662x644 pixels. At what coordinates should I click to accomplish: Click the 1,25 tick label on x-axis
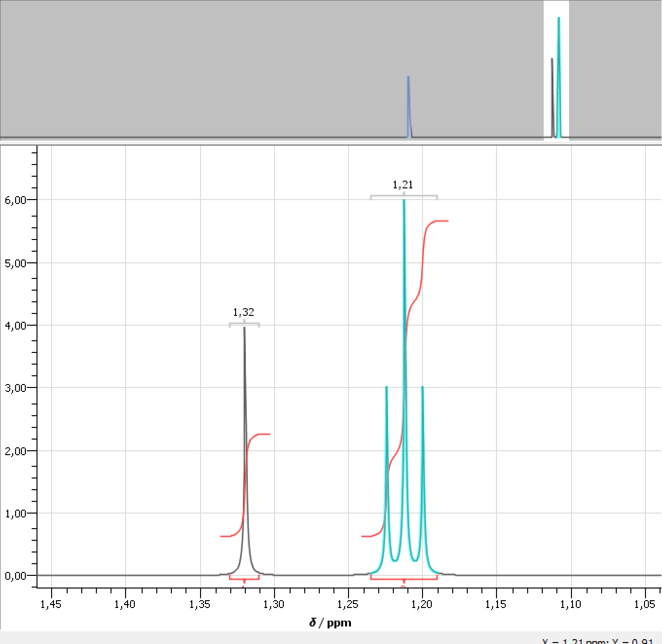(x=348, y=604)
